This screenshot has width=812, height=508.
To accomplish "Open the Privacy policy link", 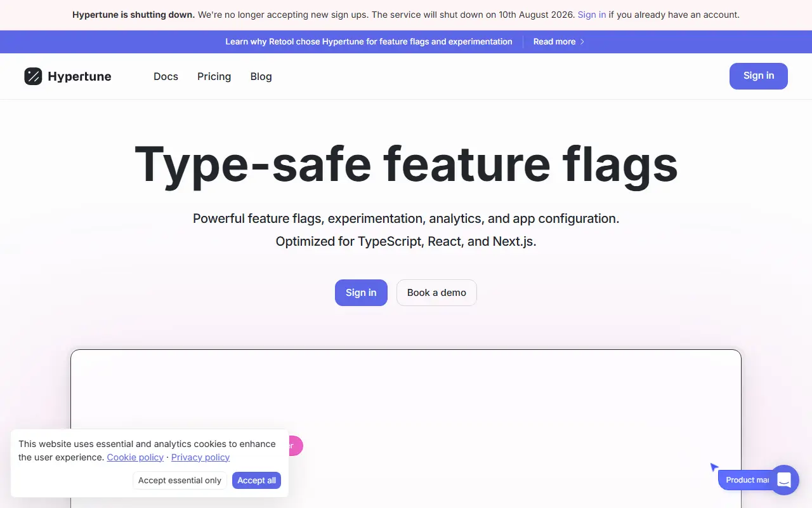I will pos(200,457).
